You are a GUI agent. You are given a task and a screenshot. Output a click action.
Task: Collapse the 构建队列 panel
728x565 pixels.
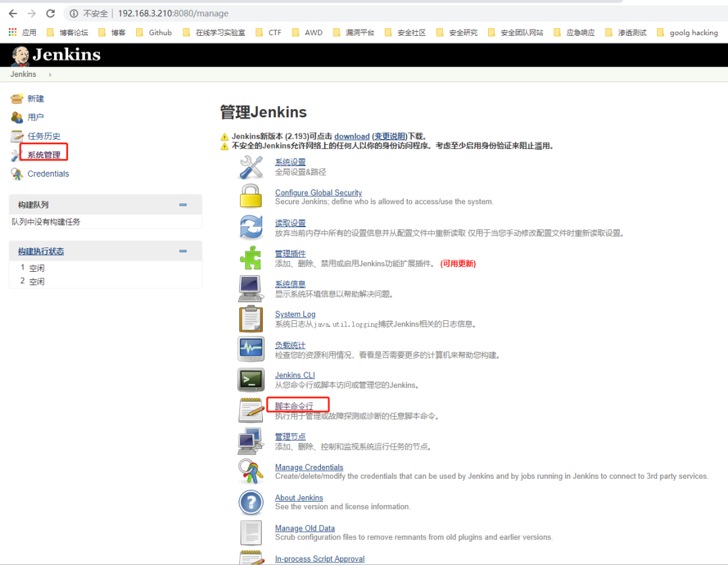coord(183,205)
